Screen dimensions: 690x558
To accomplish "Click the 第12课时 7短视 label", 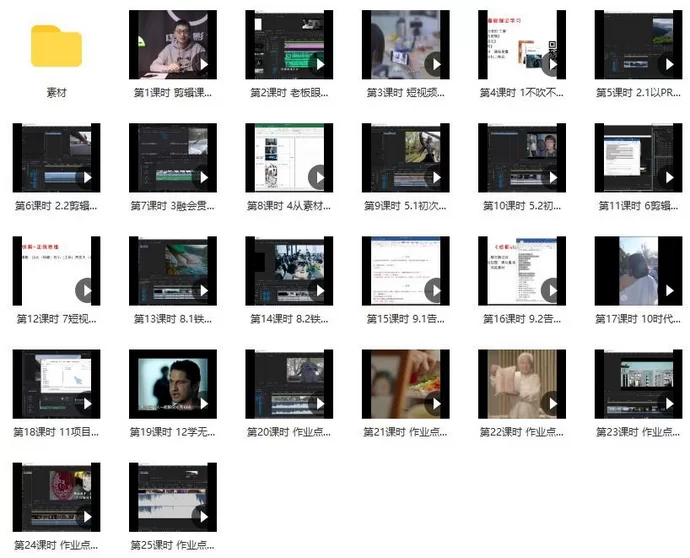I will (56, 319).
